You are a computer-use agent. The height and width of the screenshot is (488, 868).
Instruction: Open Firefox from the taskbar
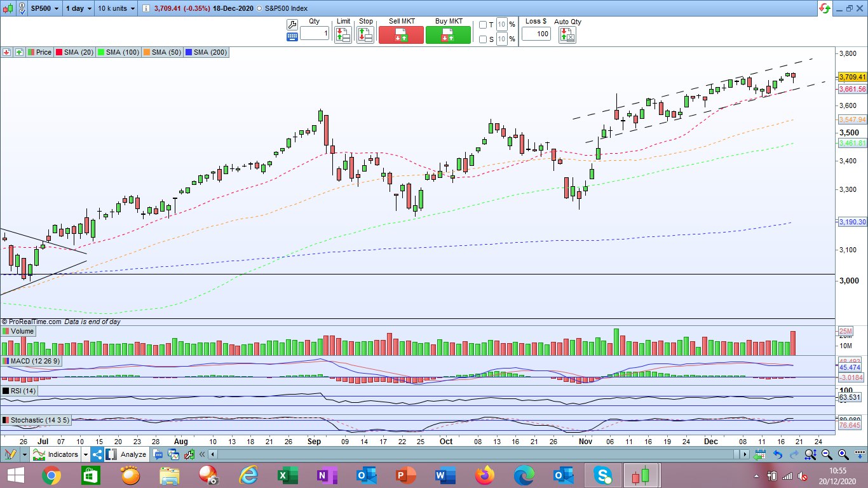coord(484,475)
